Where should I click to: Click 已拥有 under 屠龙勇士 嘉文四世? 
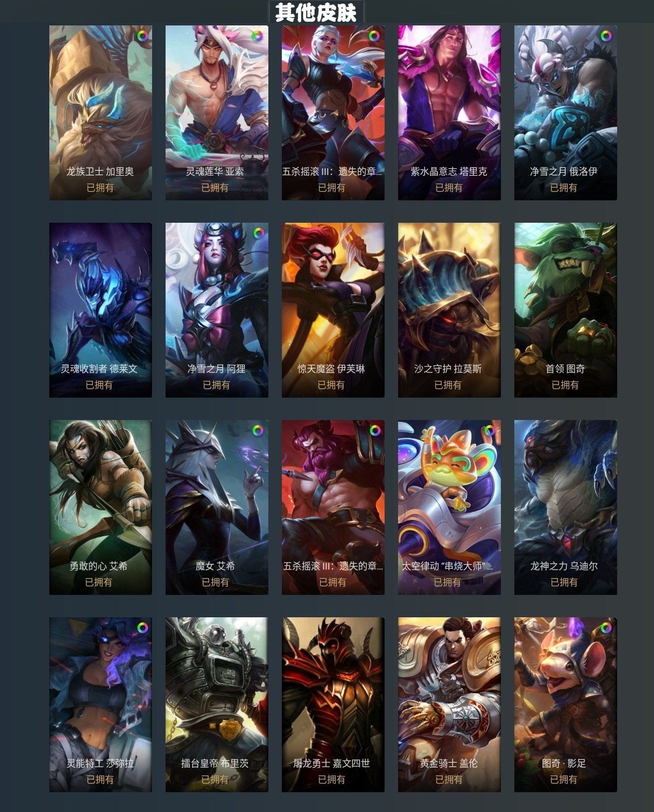pos(332,779)
